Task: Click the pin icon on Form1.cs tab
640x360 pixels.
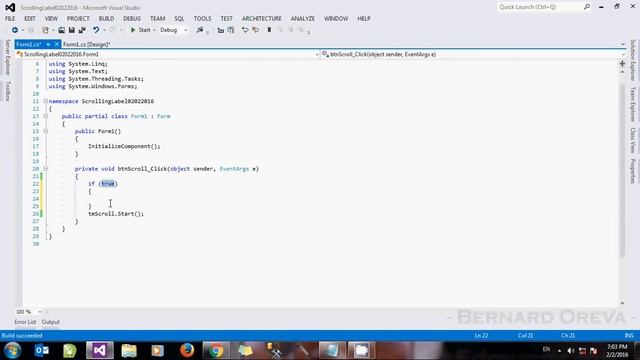Action: (x=48, y=44)
